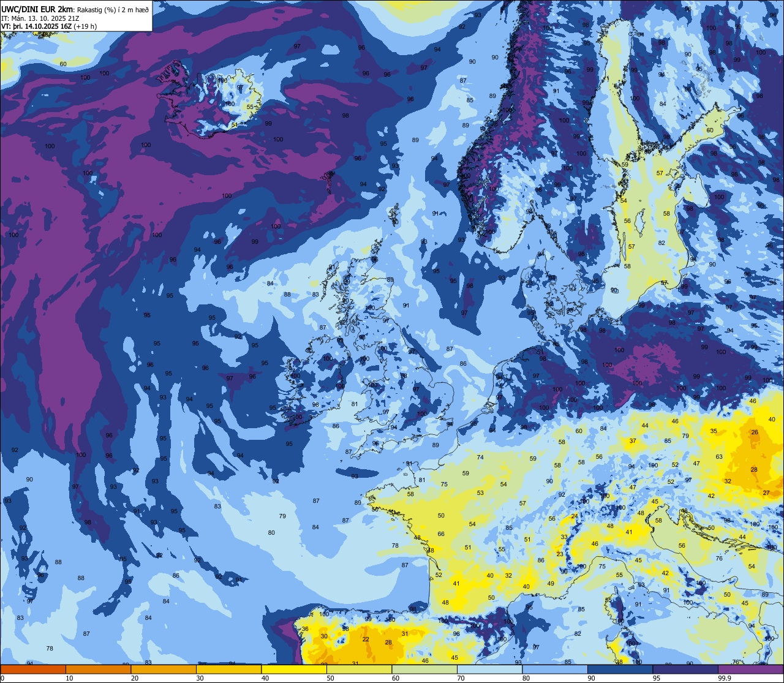This screenshot has height=683, width=784.
Task: Click the map humidity value "36" over northwest Spain
Action: 305,629
